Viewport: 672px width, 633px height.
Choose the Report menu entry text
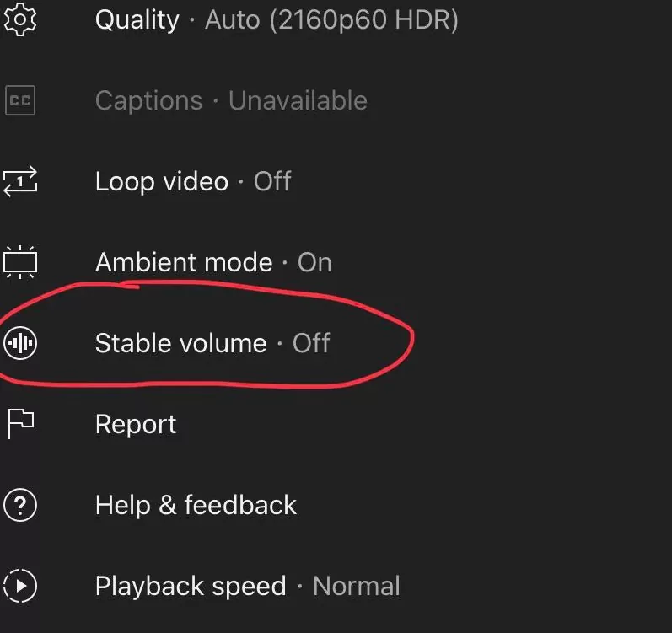[x=136, y=424]
